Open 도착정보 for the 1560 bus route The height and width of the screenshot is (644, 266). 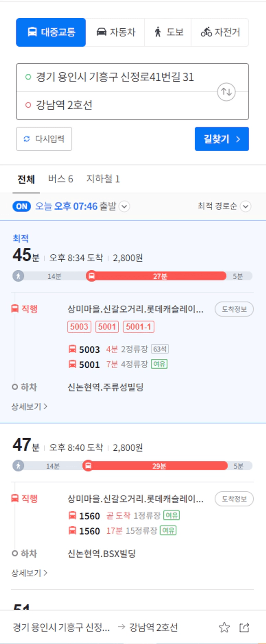pyautogui.click(x=234, y=499)
